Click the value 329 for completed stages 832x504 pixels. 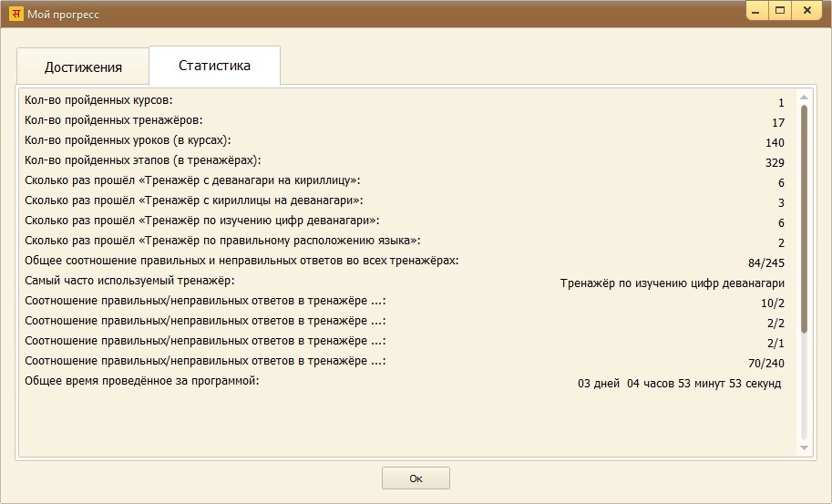click(775, 163)
